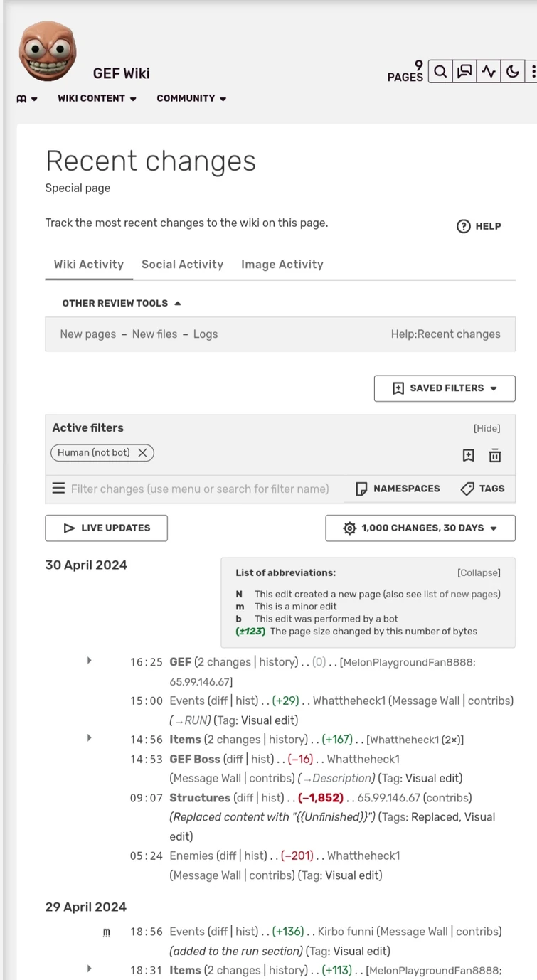Open the Community menu
Viewport: 537px width, 980px height.
[191, 98]
